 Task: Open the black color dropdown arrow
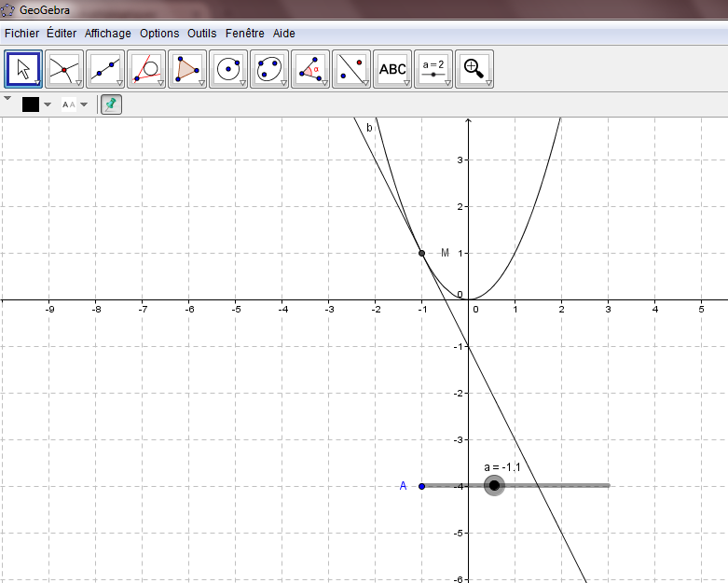48,104
